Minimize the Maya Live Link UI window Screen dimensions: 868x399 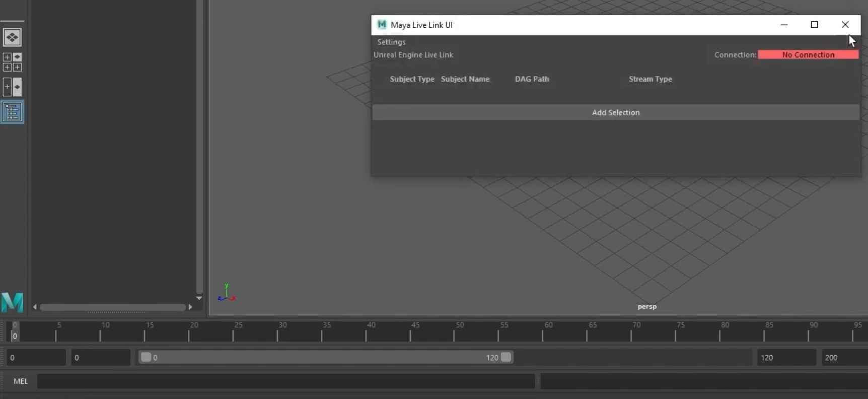click(784, 25)
